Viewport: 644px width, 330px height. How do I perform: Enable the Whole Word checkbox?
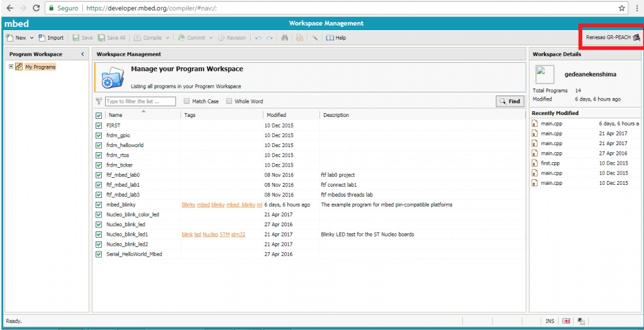[230, 101]
